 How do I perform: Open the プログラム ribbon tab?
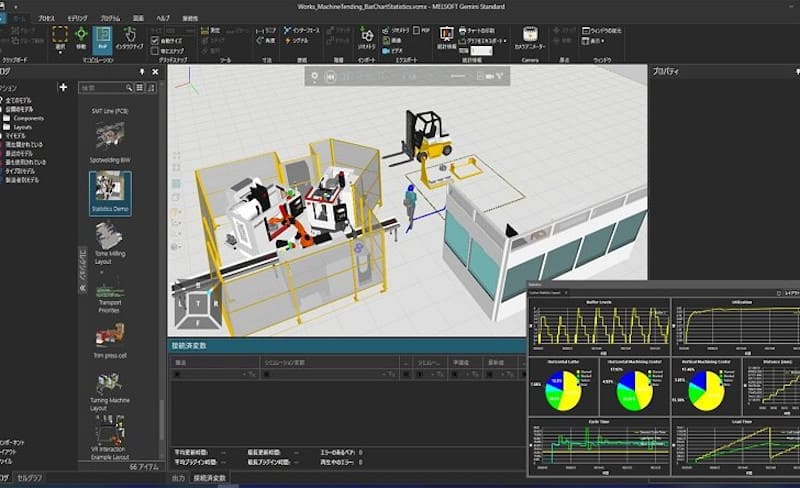pyautogui.click(x=110, y=18)
